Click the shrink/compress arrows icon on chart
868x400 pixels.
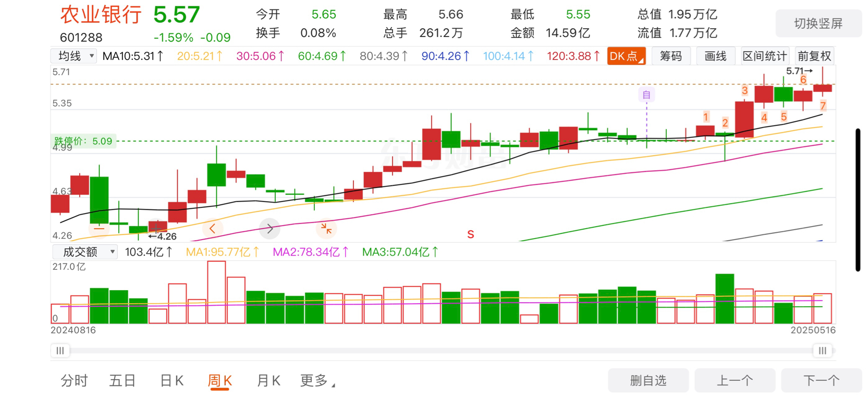(326, 228)
